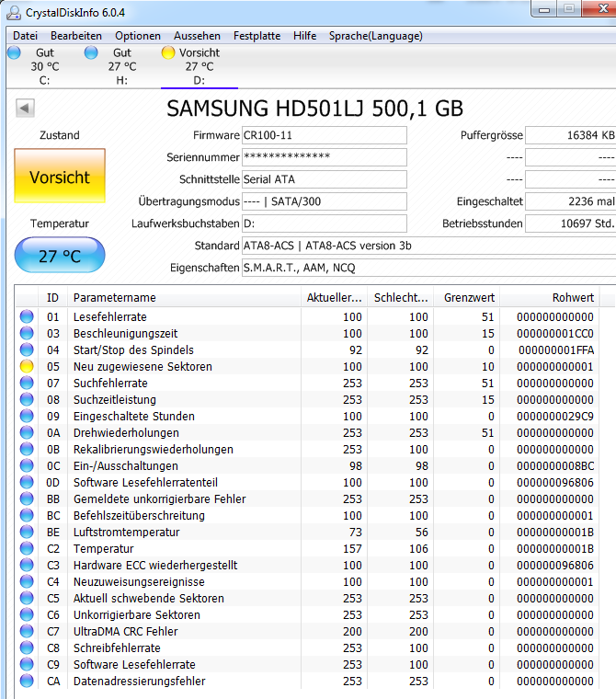Screen dimensions: 616x699
Task: Open the Festplatte menu
Action: (257, 36)
